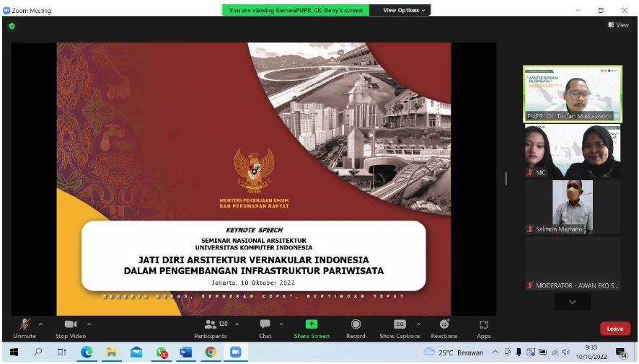Open audio options arrow beside Unmute

click(40, 324)
